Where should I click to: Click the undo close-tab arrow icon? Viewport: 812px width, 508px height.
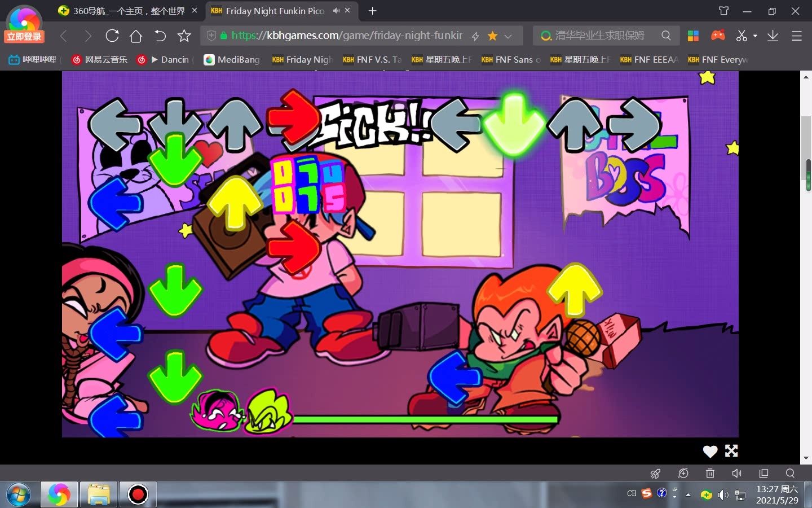[160, 36]
